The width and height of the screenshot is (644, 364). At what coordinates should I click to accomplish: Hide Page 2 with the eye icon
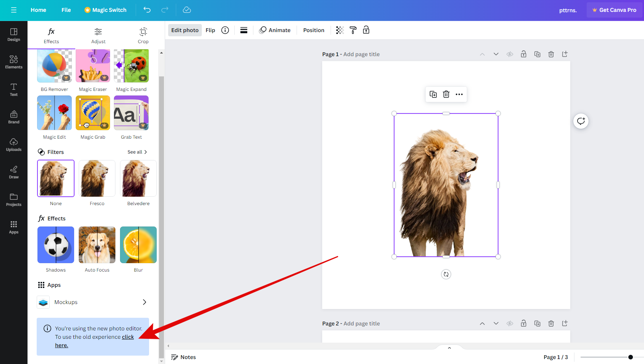point(510,324)
